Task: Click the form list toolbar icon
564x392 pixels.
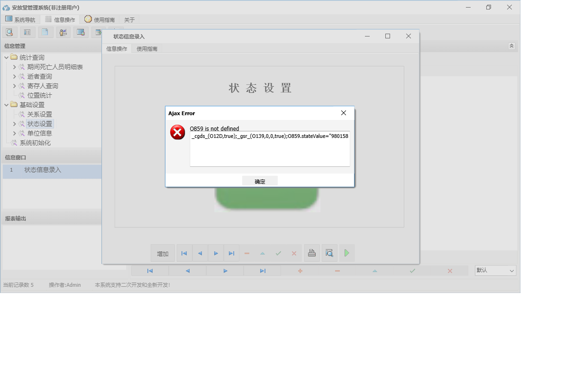Action: (x=27, y=32)
